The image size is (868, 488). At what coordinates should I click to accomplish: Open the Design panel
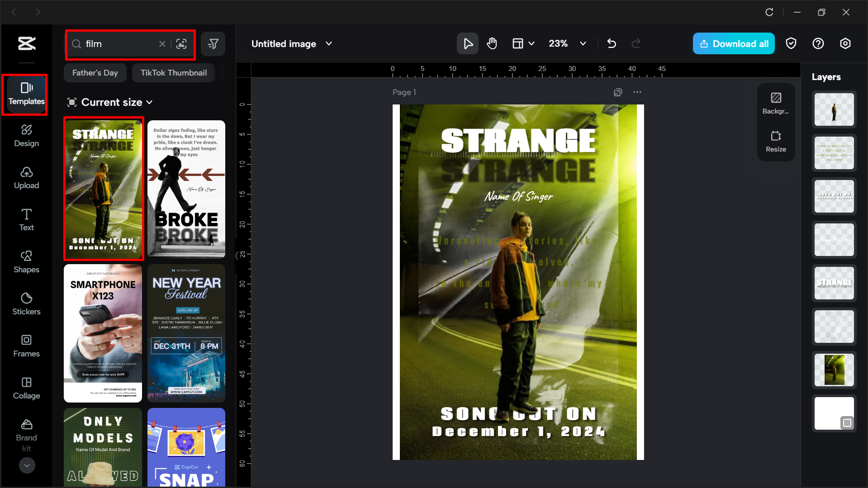[26, 136]
